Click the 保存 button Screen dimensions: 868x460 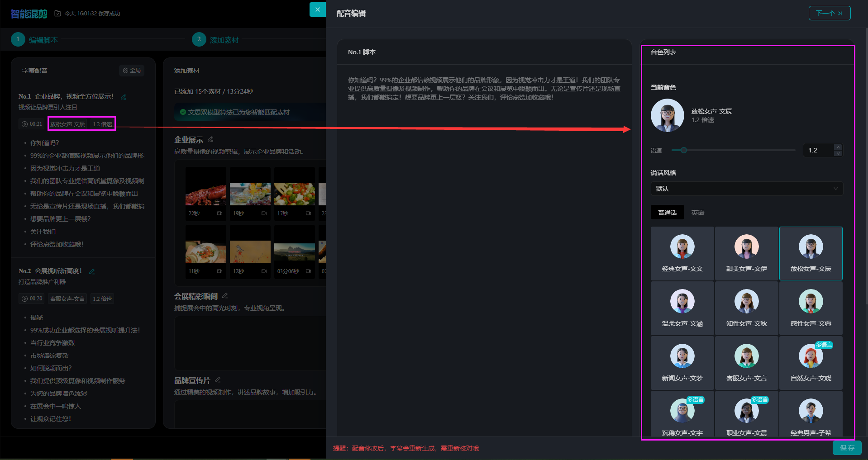pyautogui.click(x=847, y=448)
